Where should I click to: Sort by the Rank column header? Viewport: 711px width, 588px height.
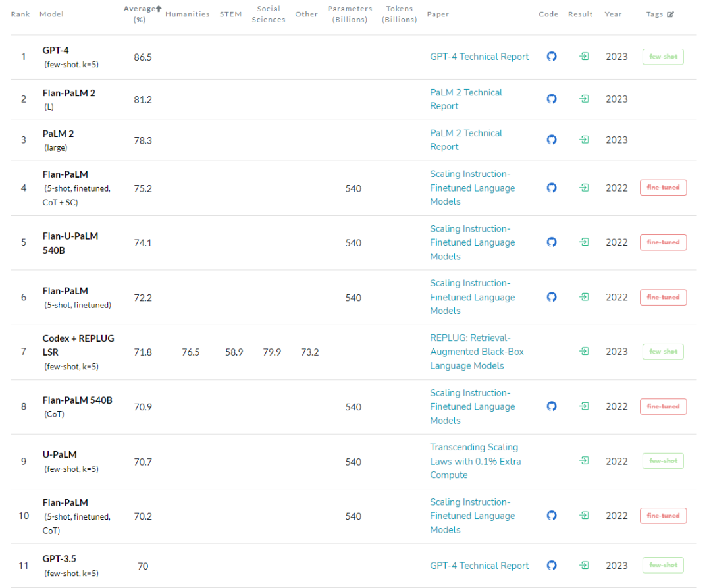pyautogui.click(x=20, y=14)
